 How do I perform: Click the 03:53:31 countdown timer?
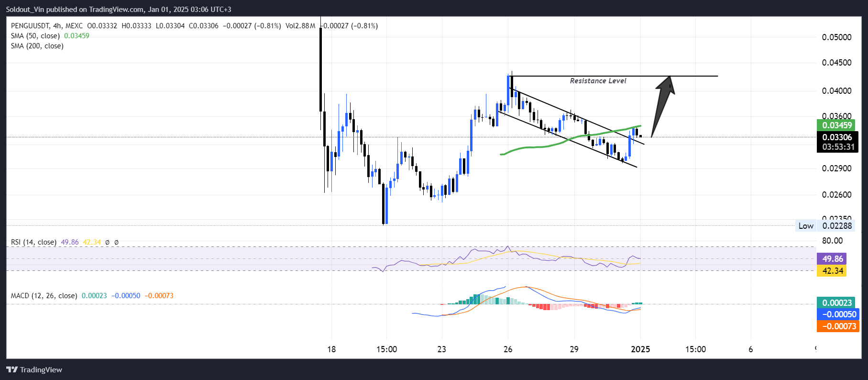click(x=837, y=147)
